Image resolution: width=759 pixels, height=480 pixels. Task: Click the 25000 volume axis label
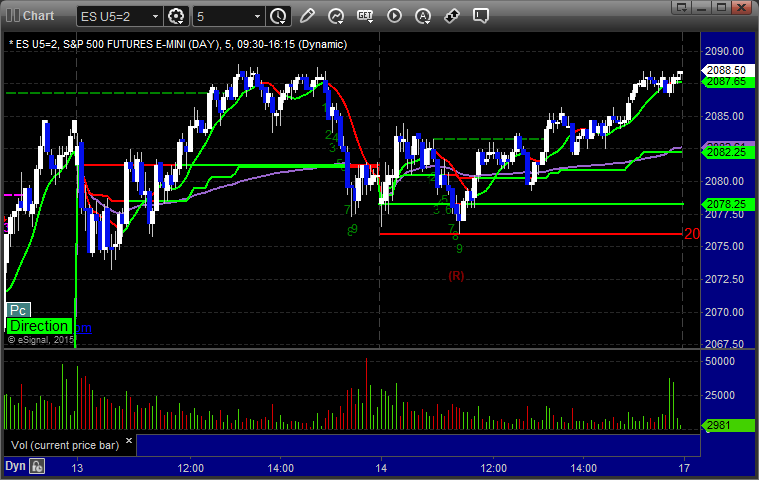click(720, 395)
